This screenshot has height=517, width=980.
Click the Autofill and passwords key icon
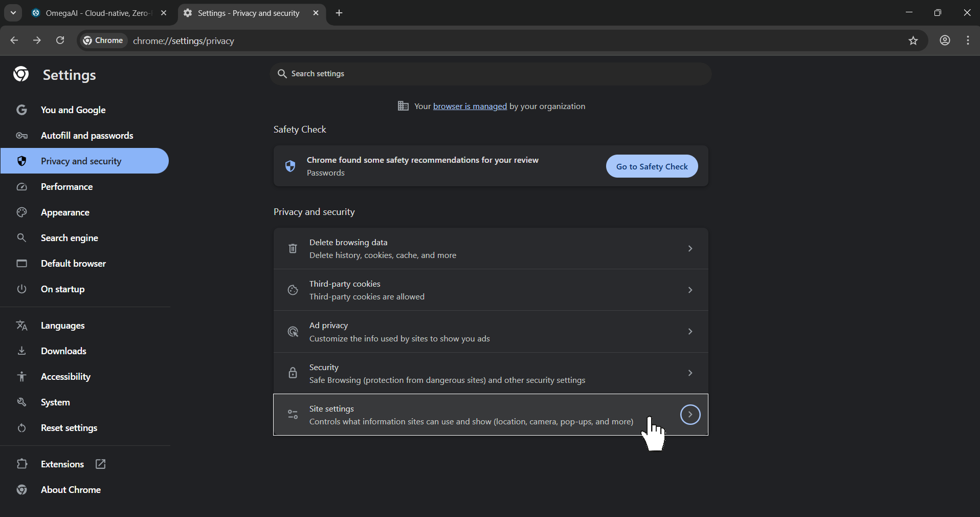(22, 136)
